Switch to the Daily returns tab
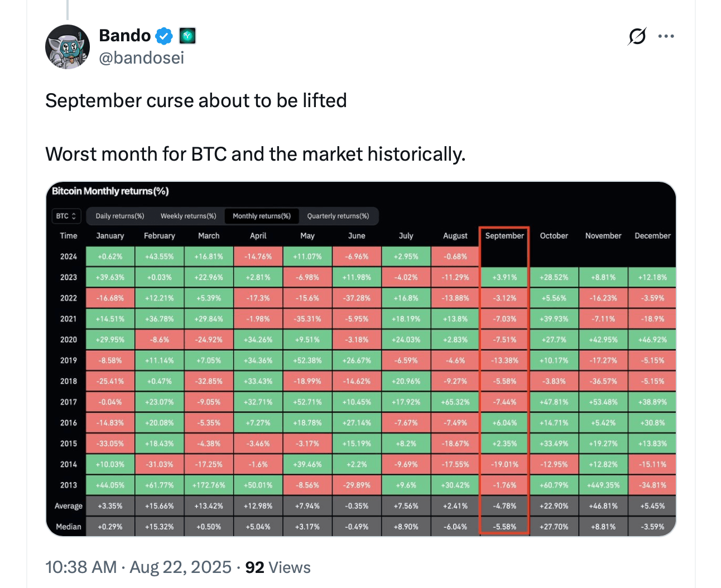 (x=119, y=216)
